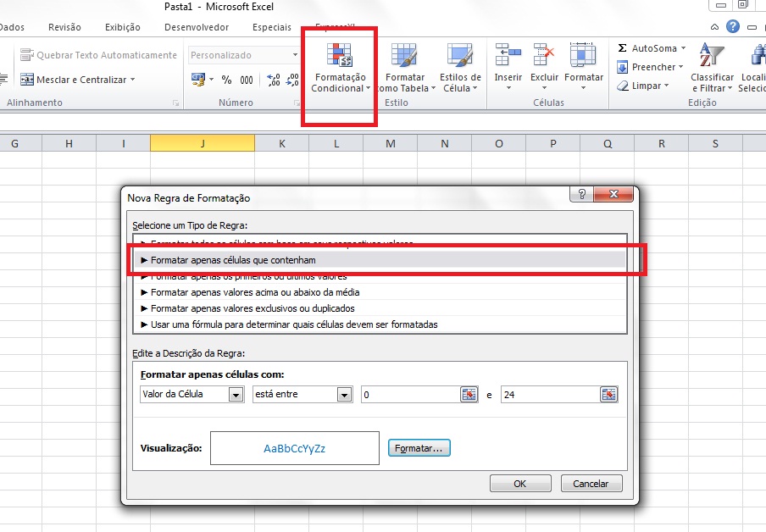Select rule valores exclusivos ou duplicados

[380, 308]
